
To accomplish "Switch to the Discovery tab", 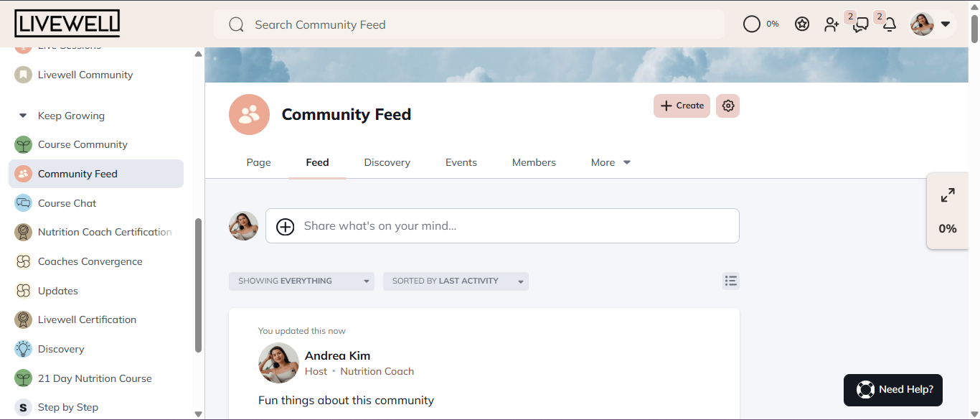I will 387,162.
